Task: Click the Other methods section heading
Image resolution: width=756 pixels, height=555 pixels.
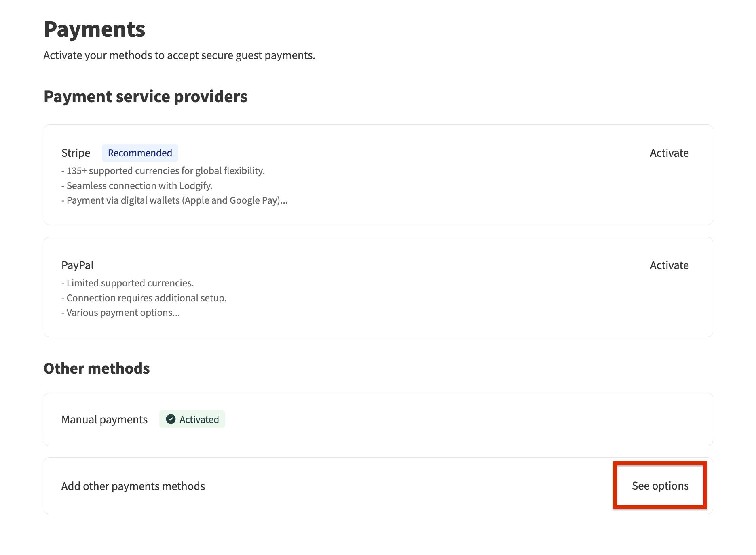Action: coord(97,368)
